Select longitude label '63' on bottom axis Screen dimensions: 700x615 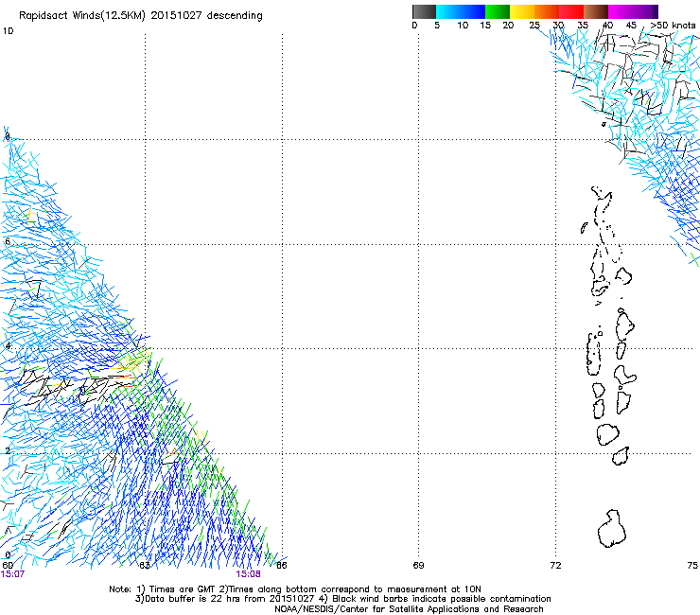point(145,566)
